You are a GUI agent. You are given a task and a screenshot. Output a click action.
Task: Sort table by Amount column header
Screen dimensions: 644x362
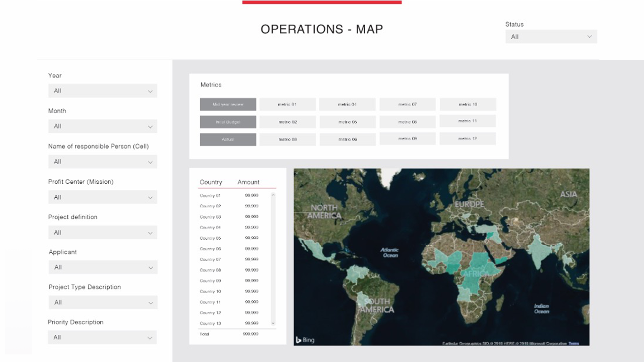coord(249,182)
